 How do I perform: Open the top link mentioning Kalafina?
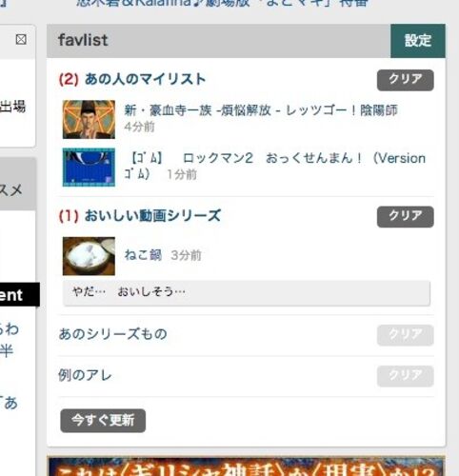click(x=222, y=4)
